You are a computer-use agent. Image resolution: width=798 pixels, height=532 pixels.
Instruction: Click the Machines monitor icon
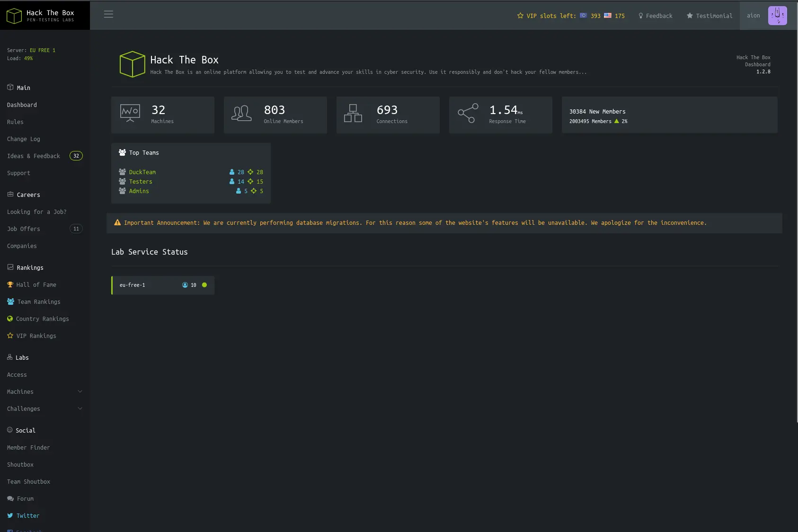130,113
